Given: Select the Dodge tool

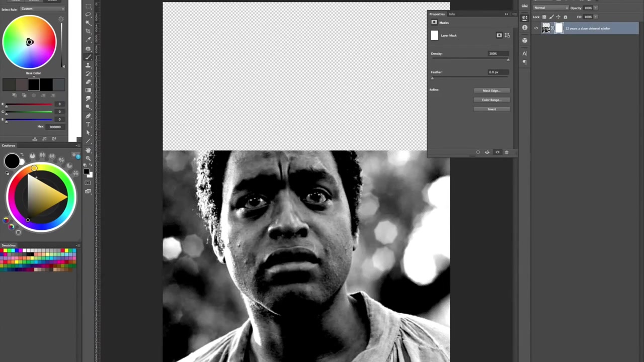Looking at the screenshot, I should 88,107.
